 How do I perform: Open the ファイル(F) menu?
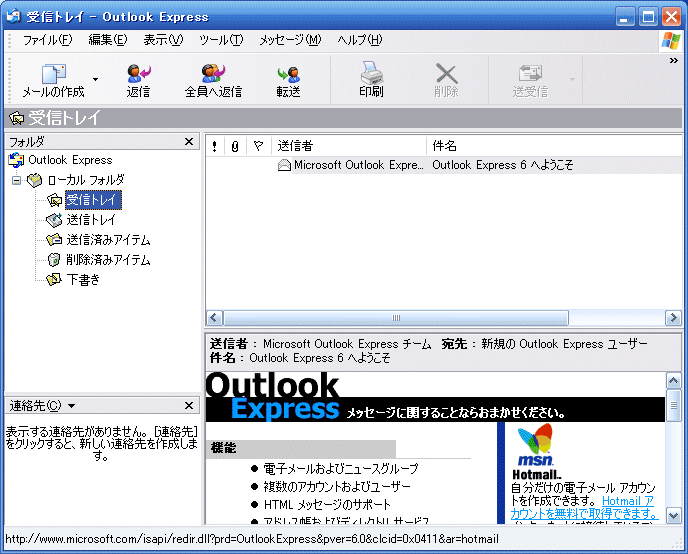[47, 40]
